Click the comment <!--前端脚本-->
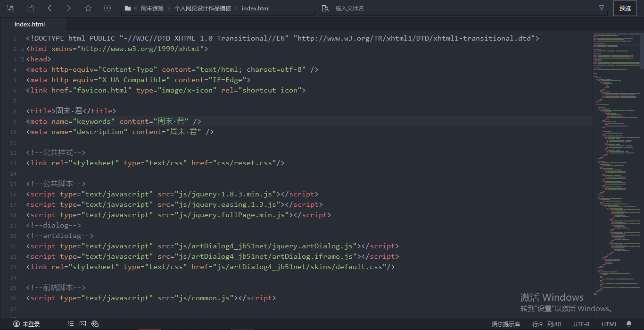Screen dimensions: 644x330 click(56, 288)
